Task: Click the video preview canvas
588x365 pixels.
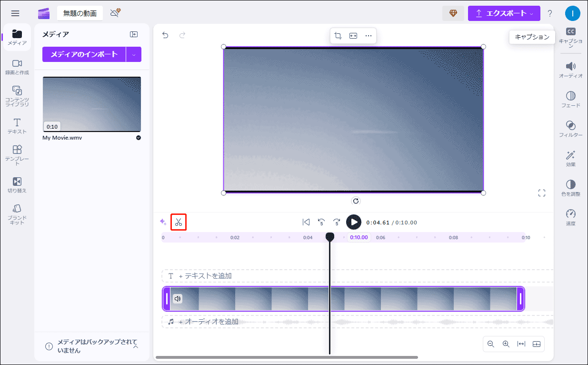Action: [353, 120]
